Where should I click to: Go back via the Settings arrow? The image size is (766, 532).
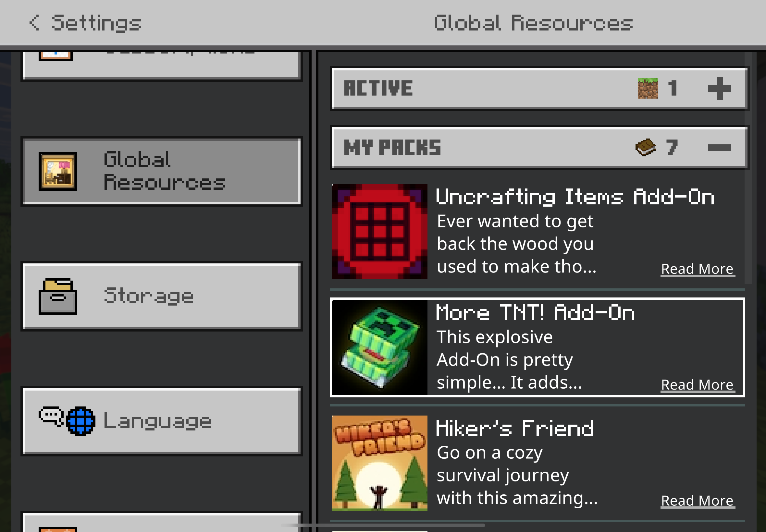[34, 23]
